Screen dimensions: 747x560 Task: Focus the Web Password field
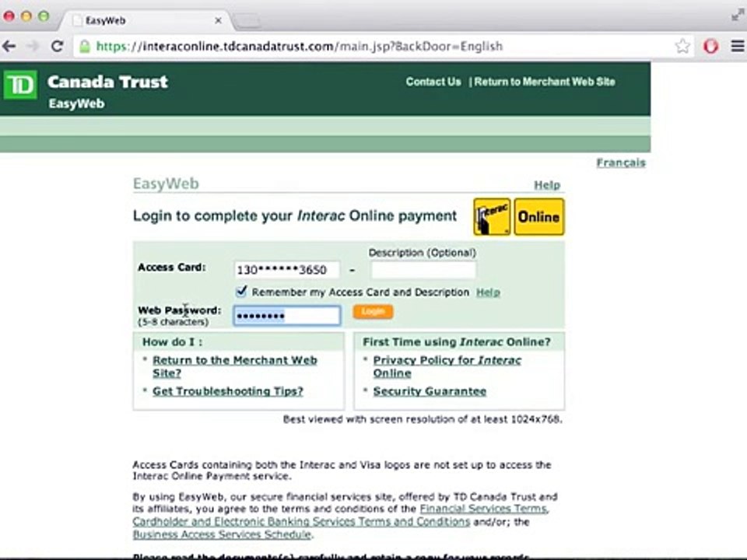pos(287,315)
